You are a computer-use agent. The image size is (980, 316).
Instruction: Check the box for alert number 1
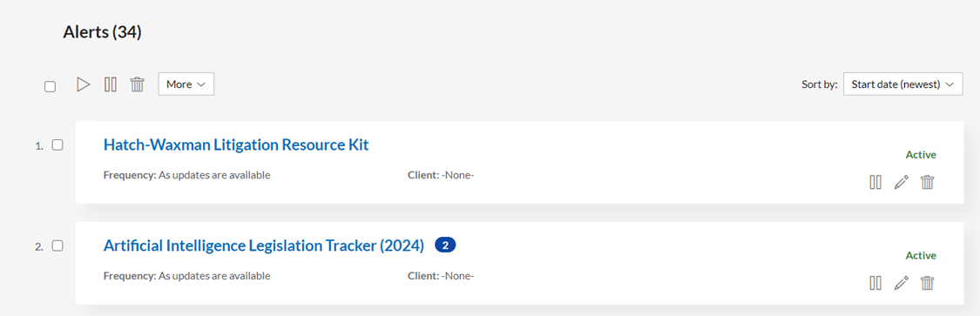point(57,145)
